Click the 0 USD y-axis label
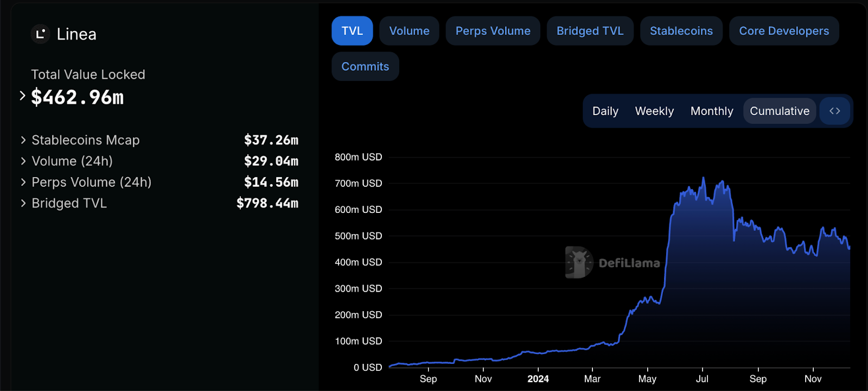The image size is (868, 391). coord(368,368)
